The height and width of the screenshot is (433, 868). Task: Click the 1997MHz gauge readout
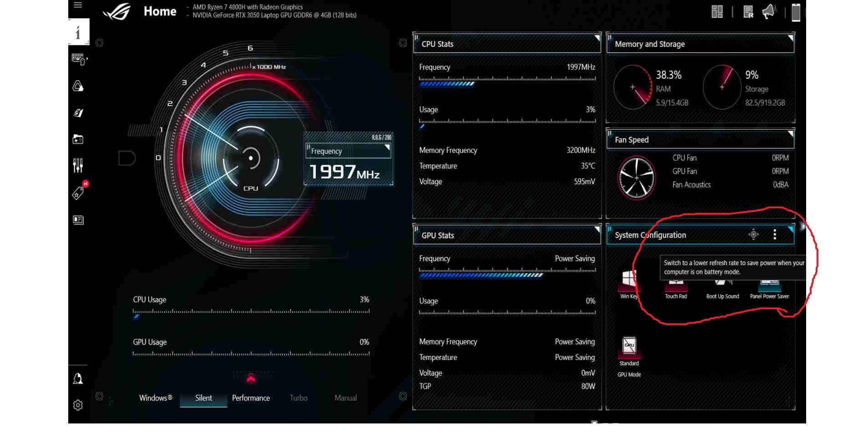pyautogui.click(x=344, y=172)
